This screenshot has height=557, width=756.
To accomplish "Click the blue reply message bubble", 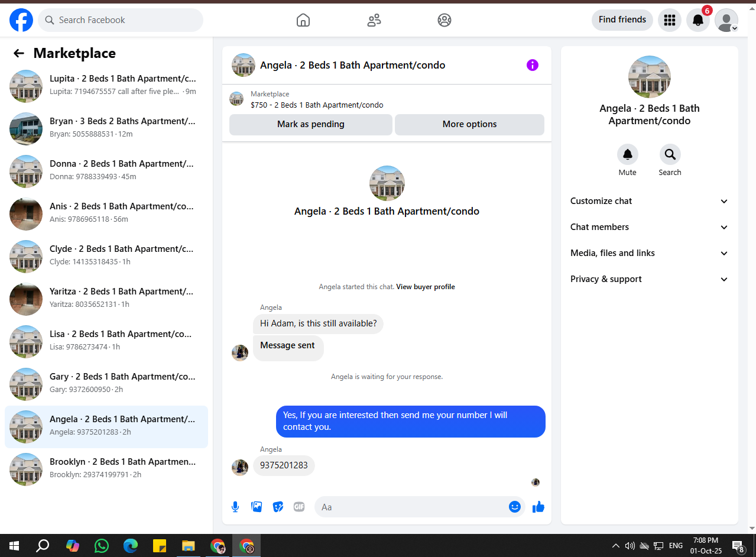I will coord(411,421).
